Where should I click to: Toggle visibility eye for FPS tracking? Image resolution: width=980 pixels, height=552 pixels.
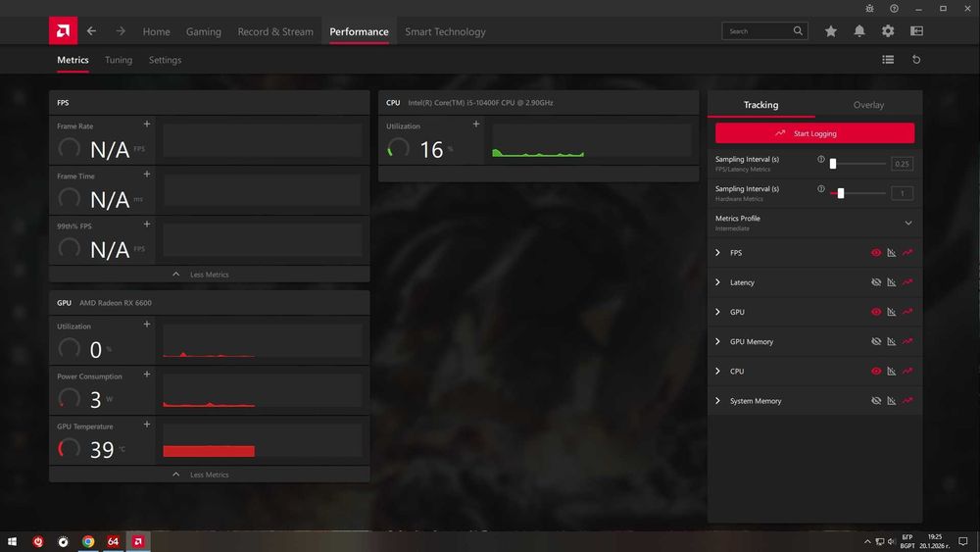tap(876, 253)
